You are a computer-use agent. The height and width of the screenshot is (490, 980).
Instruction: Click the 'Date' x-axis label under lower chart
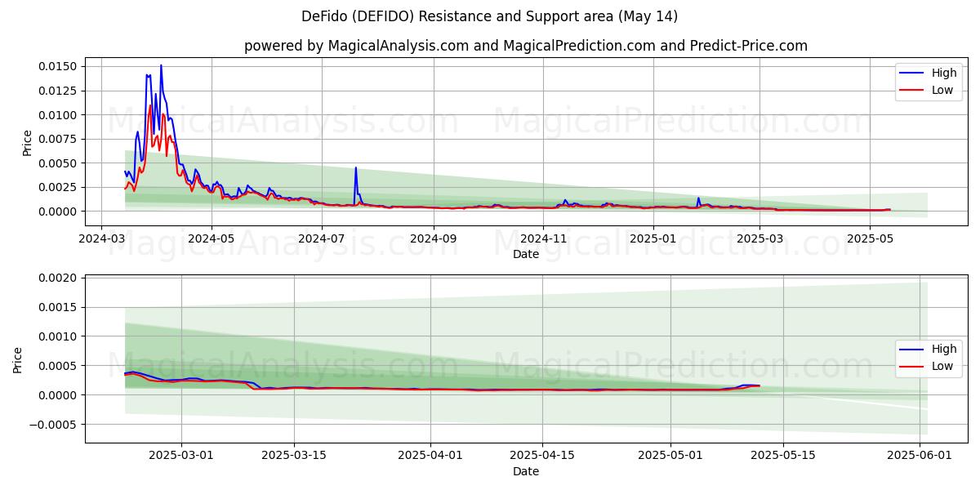point(526,471)
